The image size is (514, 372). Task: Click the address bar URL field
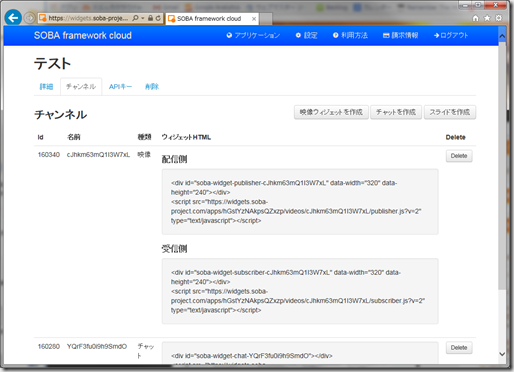point(88,18)
